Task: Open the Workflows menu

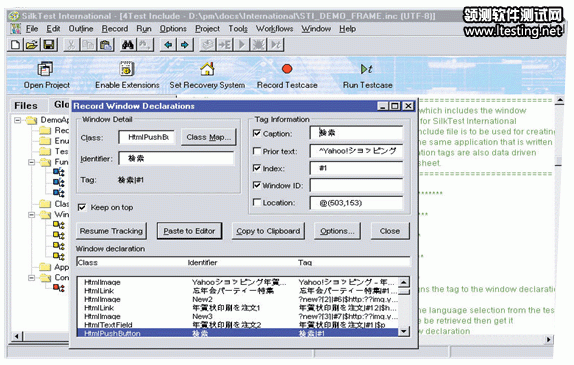Action: coord(275,29)
